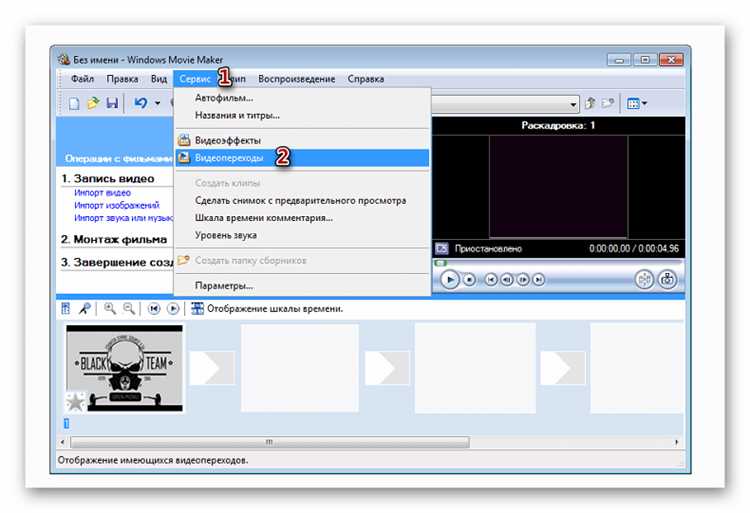Click the empty storyboard frame after the first transition
The height and width of the screenshot is (513, 750).
pos(299,368)
